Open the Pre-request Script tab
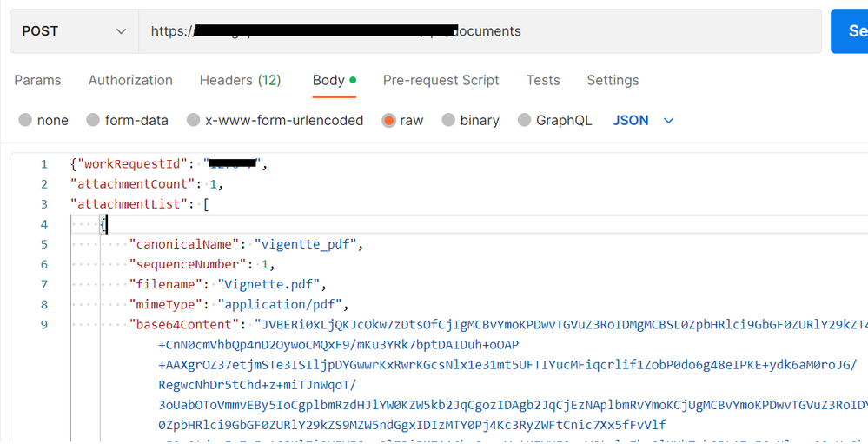Screen dimensions: 868x444 click(441, 80)
